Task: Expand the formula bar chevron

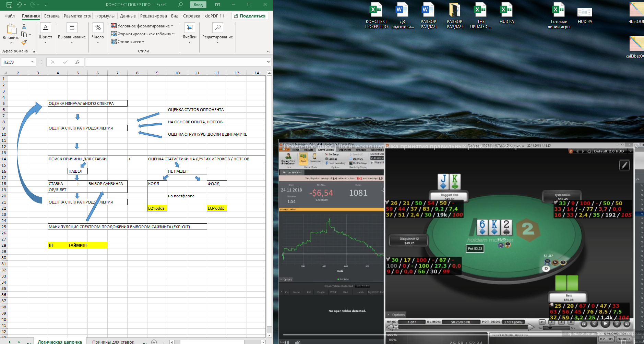Action: [x=268, y=62]
